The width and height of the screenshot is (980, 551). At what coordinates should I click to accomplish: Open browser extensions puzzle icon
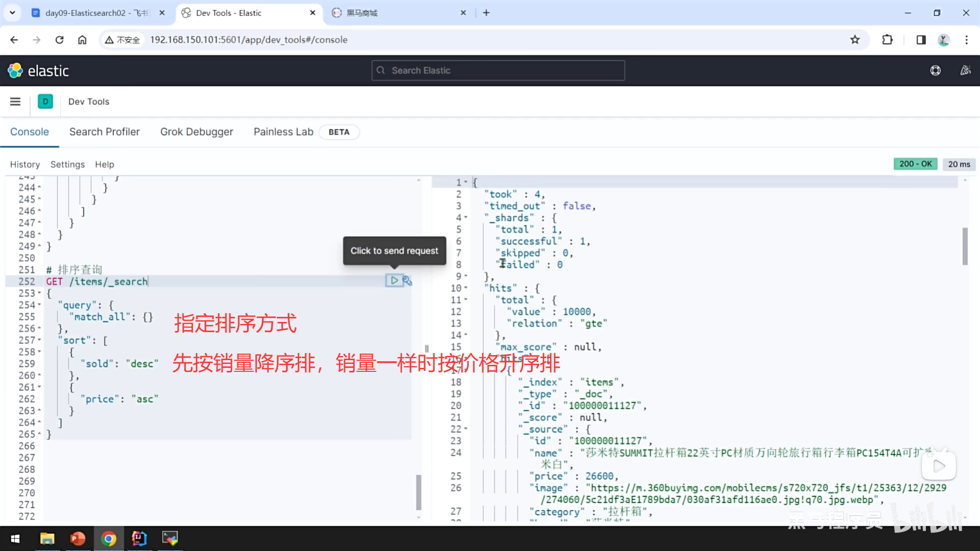(888, 40)
